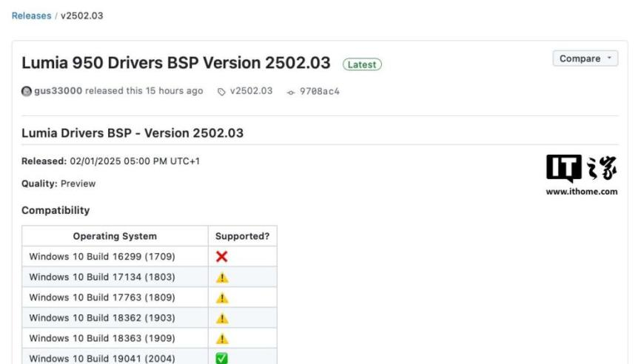Viewport: 644px width, 364px height.
Task: Click the Windows 10 Build 18363 (1909) cell
Action: coord(115,338)
